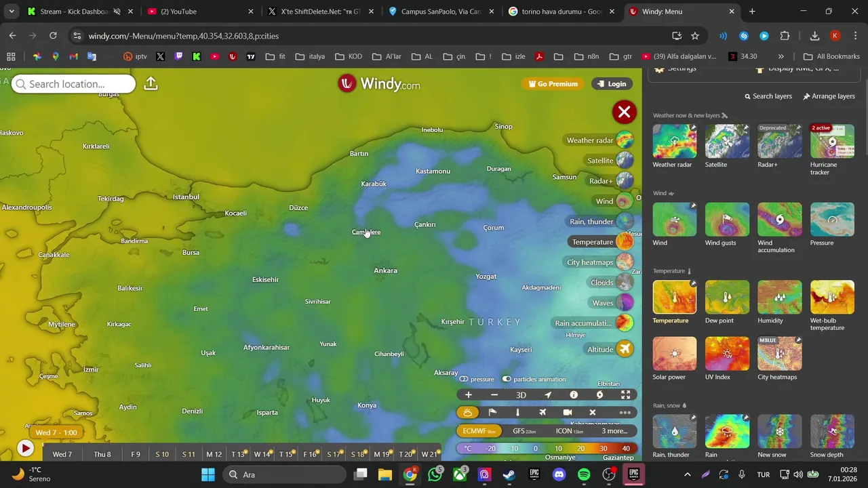Open the All Bookmarks folder

(x=831, y=56)
